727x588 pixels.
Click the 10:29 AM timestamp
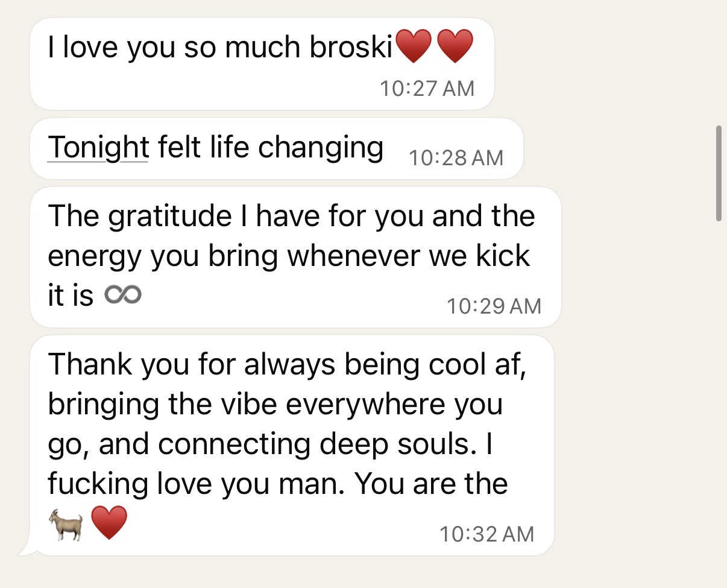494,306
